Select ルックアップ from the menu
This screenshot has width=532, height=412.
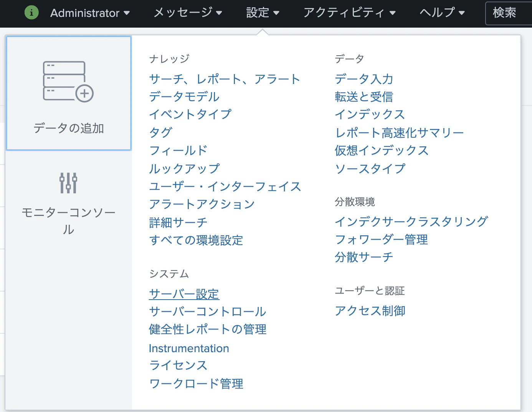pyautogui.click(x=184, y=168)
